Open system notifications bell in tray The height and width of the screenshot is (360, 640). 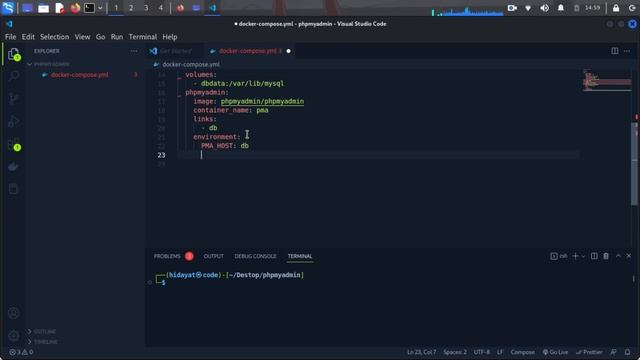click(561, 8)
